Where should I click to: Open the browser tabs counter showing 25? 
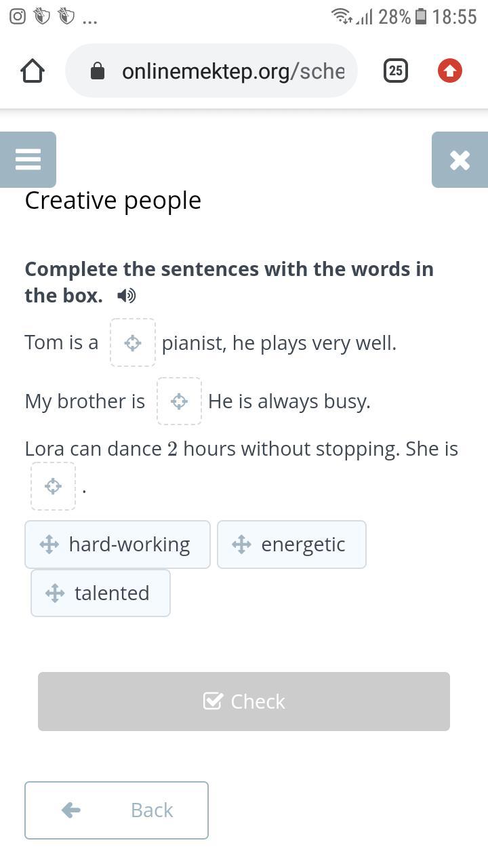pos(396,71)
